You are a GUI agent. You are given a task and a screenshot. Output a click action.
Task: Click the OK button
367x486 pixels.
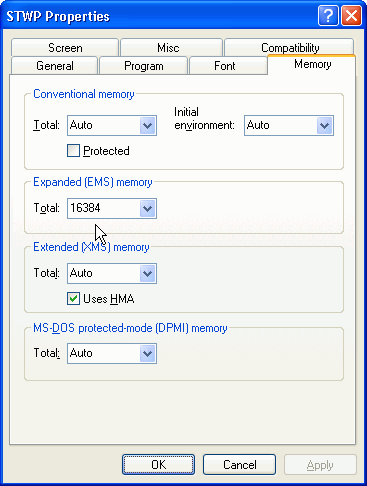(x=158, y=464)
